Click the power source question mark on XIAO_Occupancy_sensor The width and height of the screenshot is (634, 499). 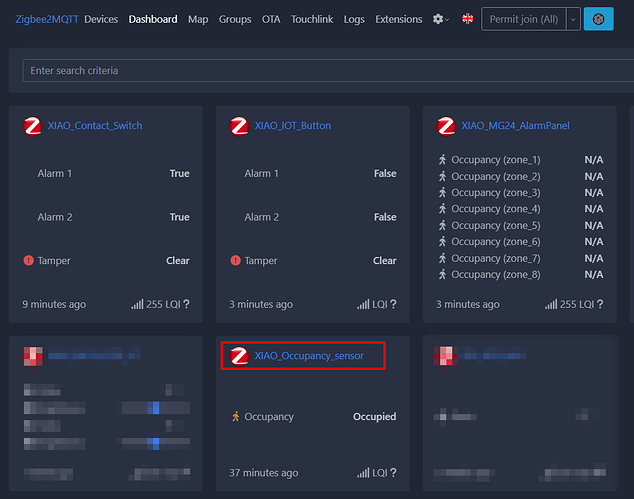tap(393, 472)
